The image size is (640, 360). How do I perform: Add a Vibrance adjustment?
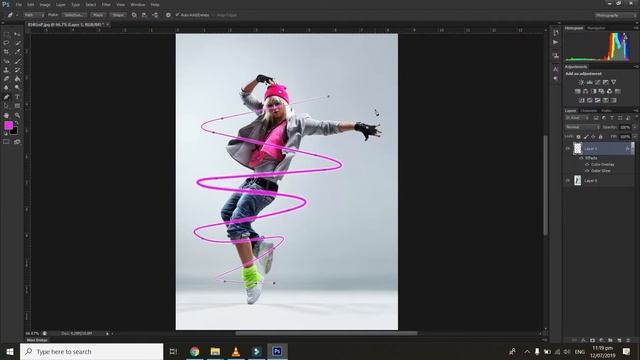[x=613, y=82]
